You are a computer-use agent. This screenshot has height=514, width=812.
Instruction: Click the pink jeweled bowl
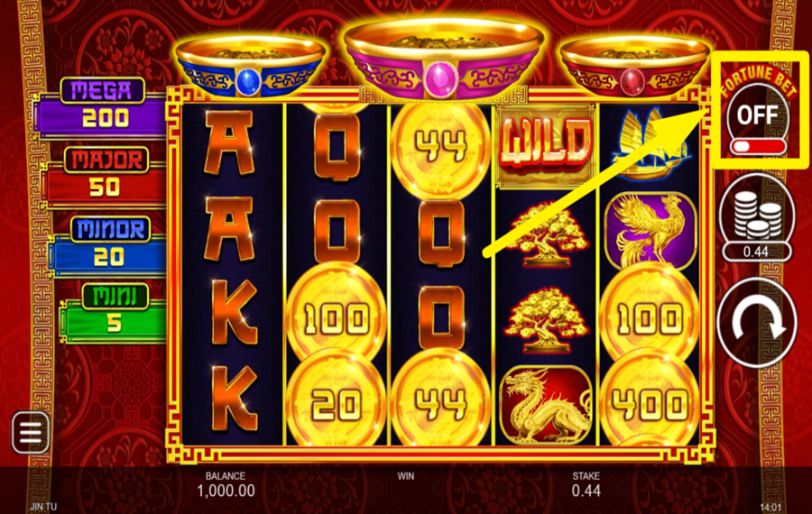442,59
